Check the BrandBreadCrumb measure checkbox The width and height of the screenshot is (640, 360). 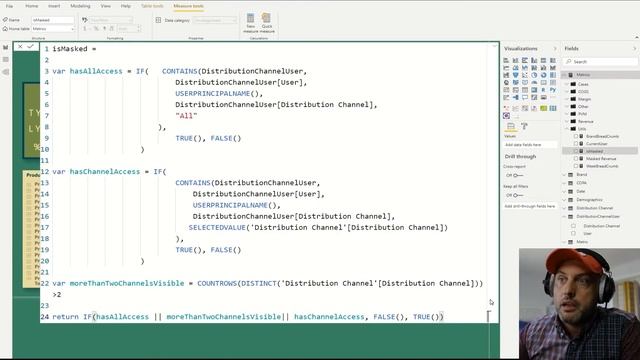[576, 136]
